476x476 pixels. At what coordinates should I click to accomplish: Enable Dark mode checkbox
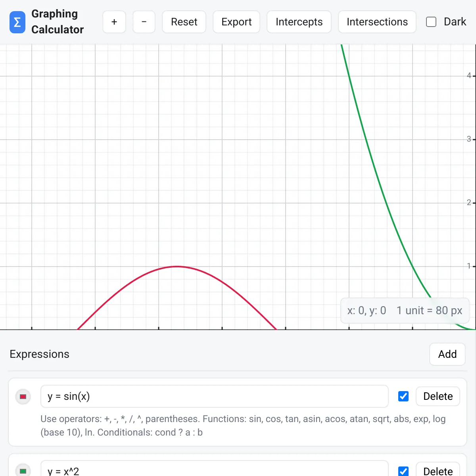point(431,22)
